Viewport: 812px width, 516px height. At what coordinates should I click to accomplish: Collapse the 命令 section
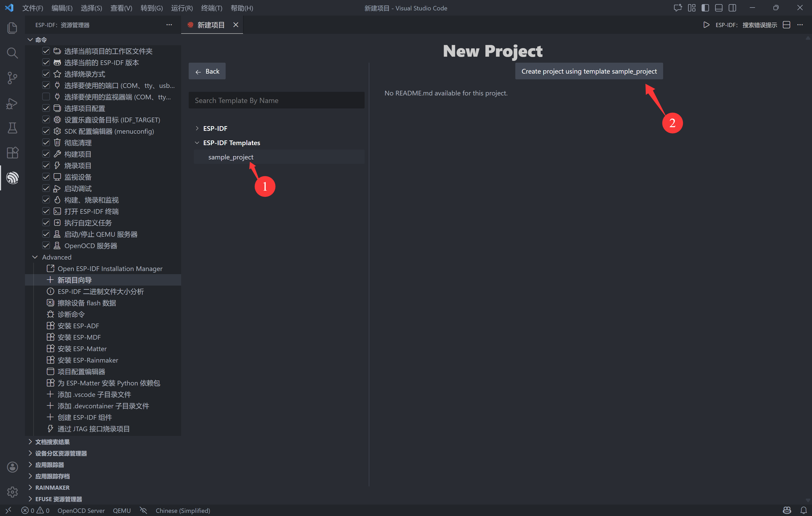click(x=30, y=40)
